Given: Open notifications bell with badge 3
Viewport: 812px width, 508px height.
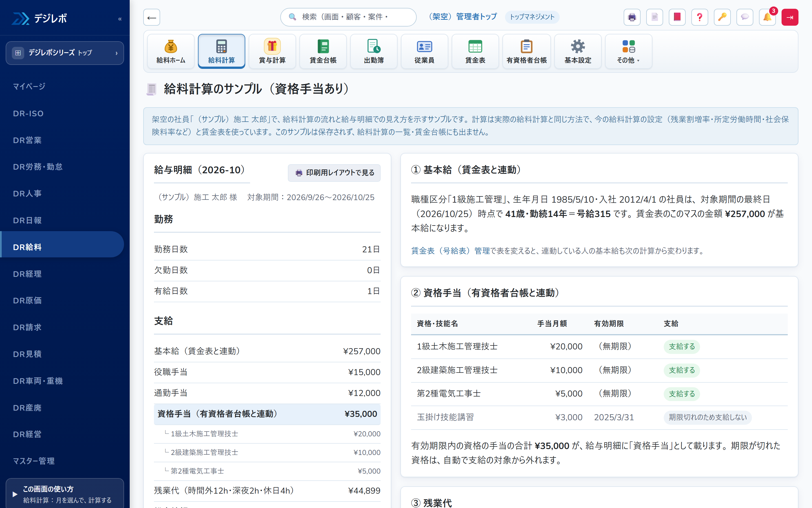Looking at the screenshot, I should point(767,17).
